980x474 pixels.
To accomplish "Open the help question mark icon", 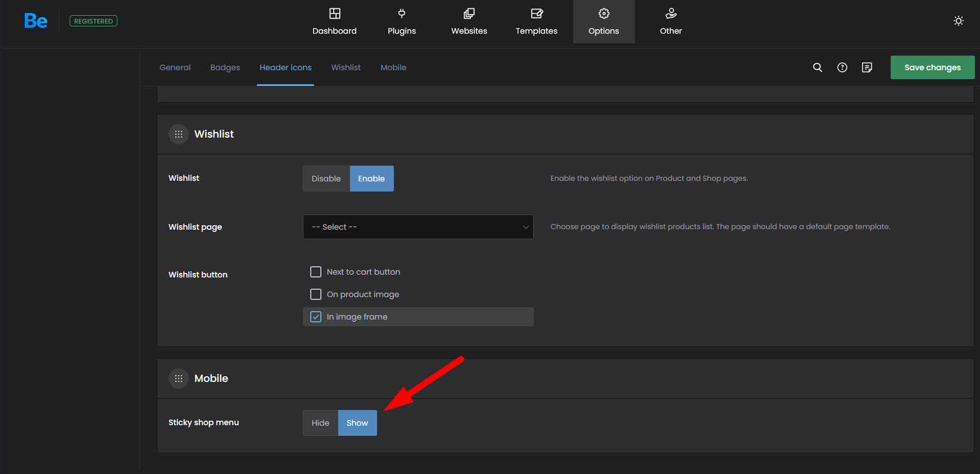I will click(842, 67).
